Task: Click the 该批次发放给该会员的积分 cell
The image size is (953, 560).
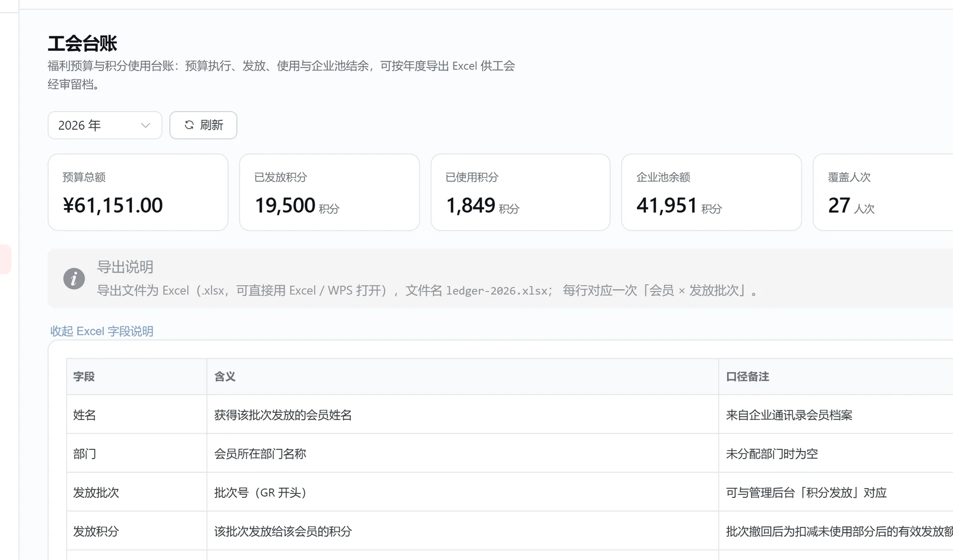Action: click(462, 531)
